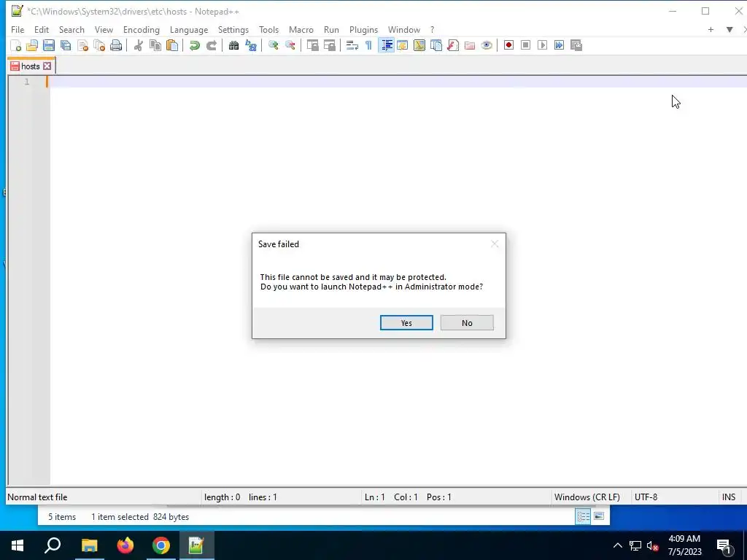Image resolution: width=747 pixels, height=560 pixels.
Task: Click the Zoom In magnifier icon
Action: [273, 45]
